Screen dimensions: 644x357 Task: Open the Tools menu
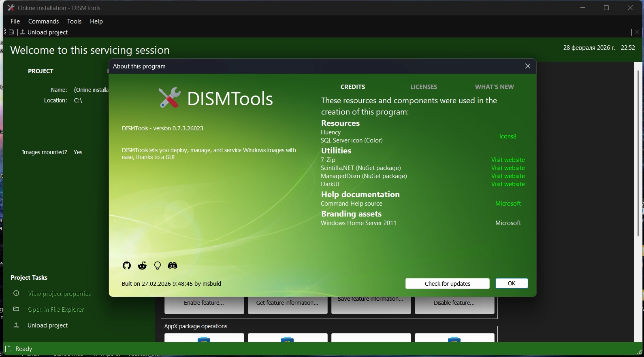[74, 21]
